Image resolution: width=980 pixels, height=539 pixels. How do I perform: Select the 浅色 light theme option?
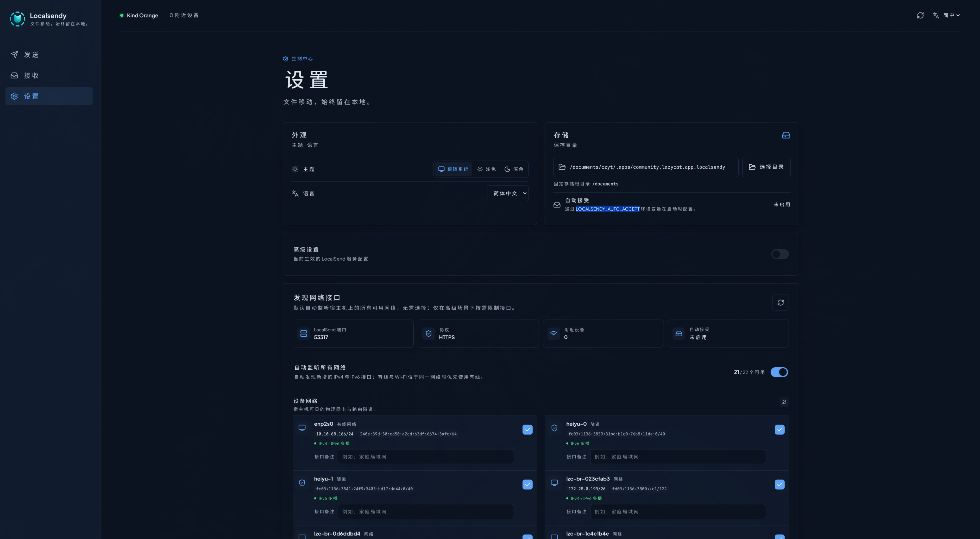[x=486, y=169]
